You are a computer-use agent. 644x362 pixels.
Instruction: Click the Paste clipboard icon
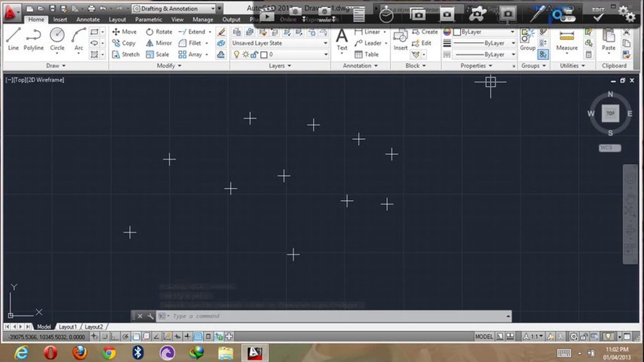(609, 39)
